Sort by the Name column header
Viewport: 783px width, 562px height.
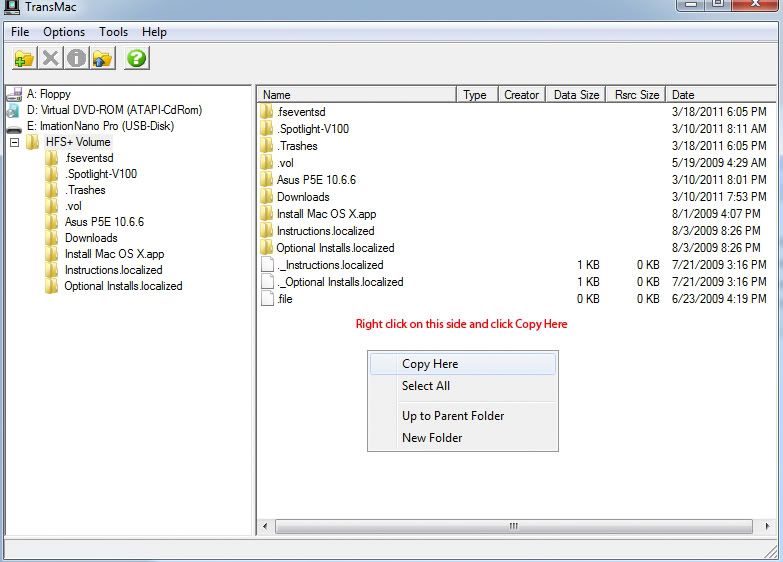(x=357, y=94)
